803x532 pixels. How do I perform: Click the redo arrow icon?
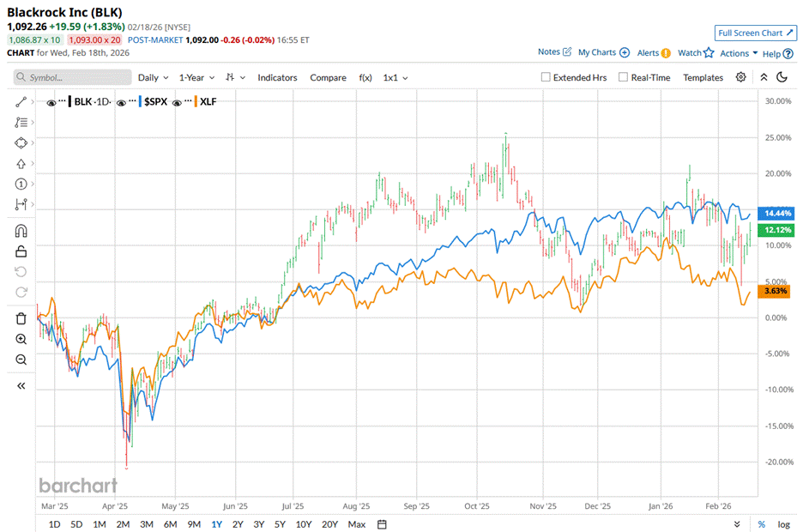click(x=21, y=292)
